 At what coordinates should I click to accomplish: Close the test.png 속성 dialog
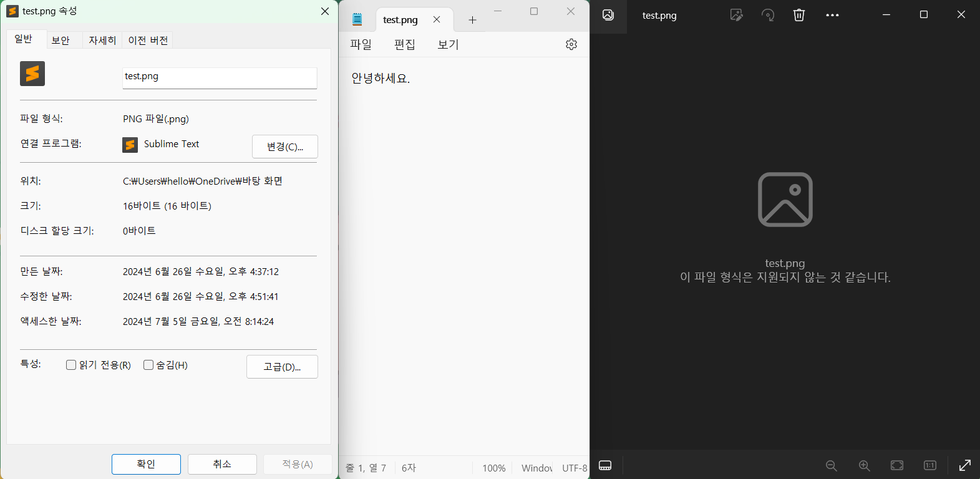pyautogui.click(x=325, y=11)
